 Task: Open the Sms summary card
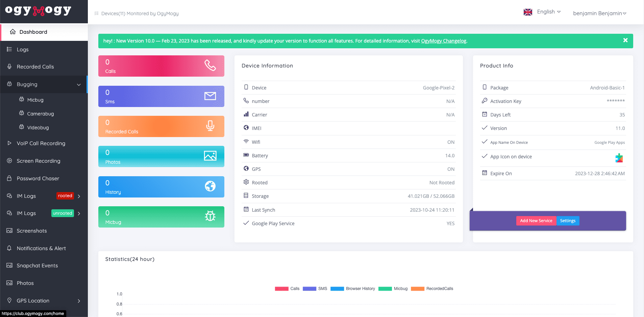coord(161,96)
